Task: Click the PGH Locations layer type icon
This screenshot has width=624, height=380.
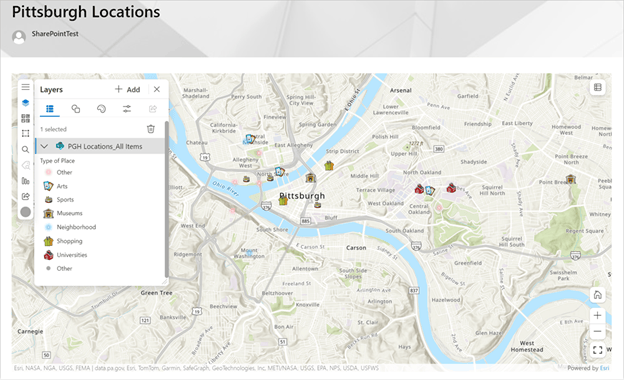Action: 60,146
